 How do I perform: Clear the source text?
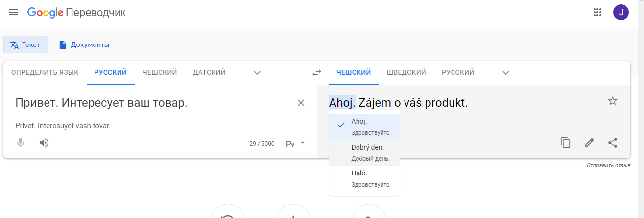tap(301, 103)
